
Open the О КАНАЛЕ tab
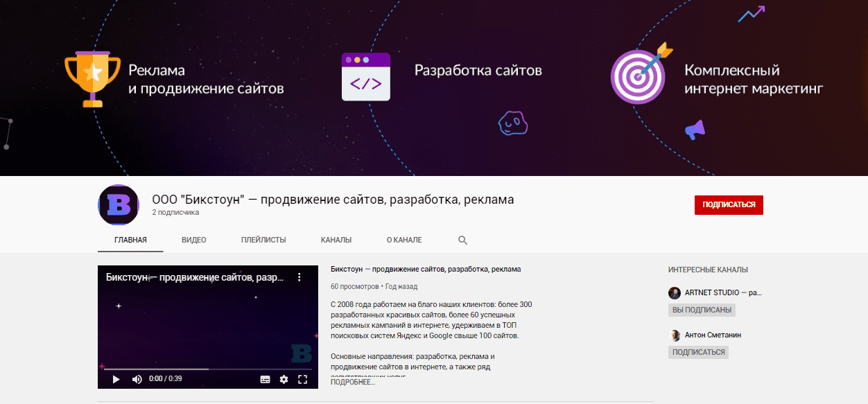click(404, 240)
